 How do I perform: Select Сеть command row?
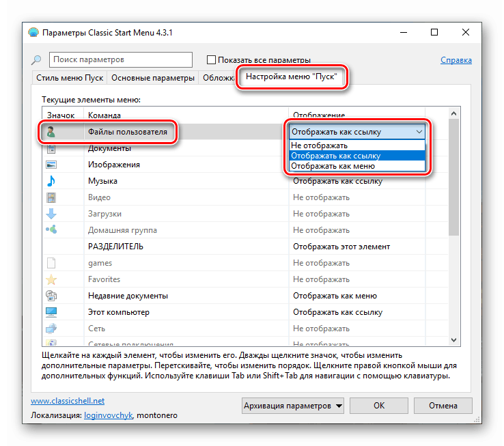(x=96, y=329)
